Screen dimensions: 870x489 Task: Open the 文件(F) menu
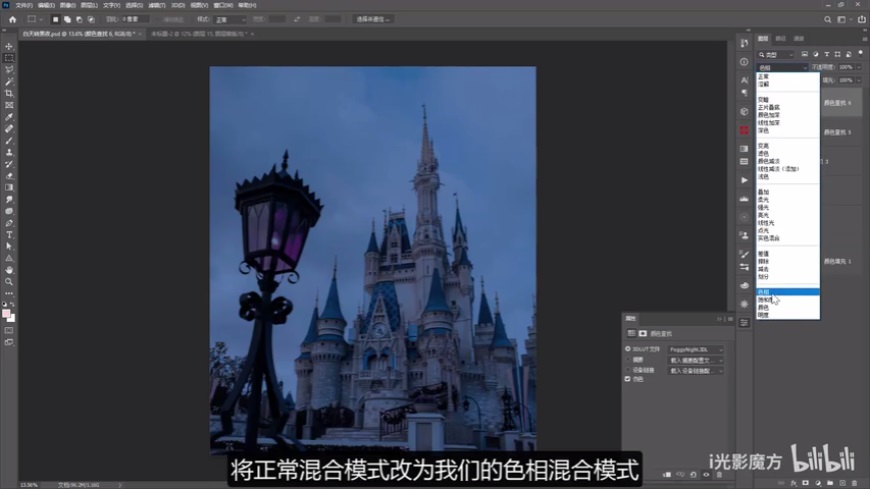(x=24, y=5)
